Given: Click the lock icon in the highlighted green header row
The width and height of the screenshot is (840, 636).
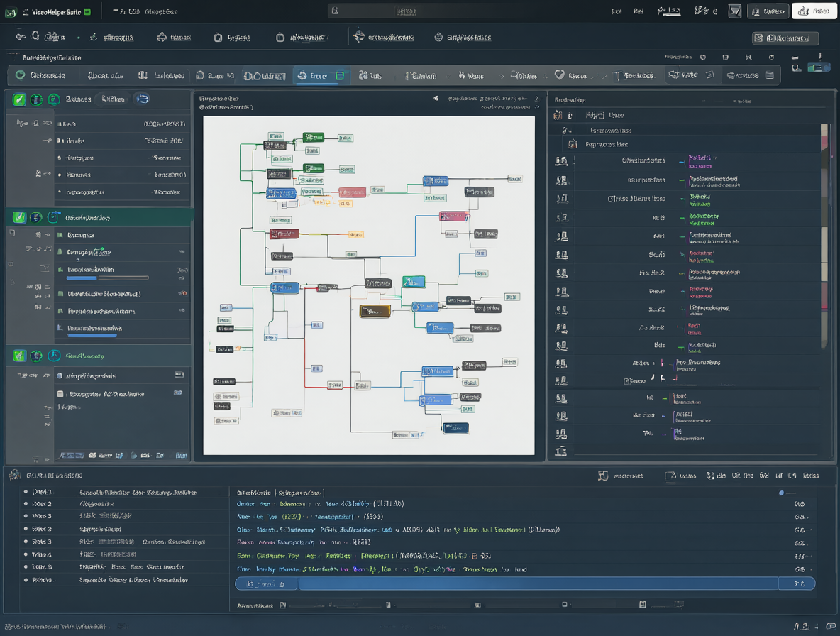Looking at the screenshot, I should [53, 217].
